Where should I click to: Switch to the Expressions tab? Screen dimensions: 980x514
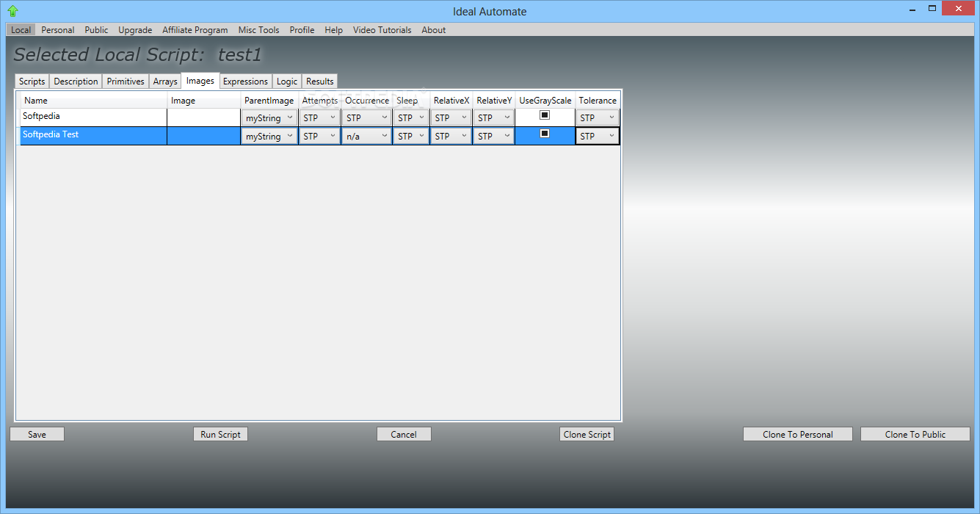click(245, 82)
